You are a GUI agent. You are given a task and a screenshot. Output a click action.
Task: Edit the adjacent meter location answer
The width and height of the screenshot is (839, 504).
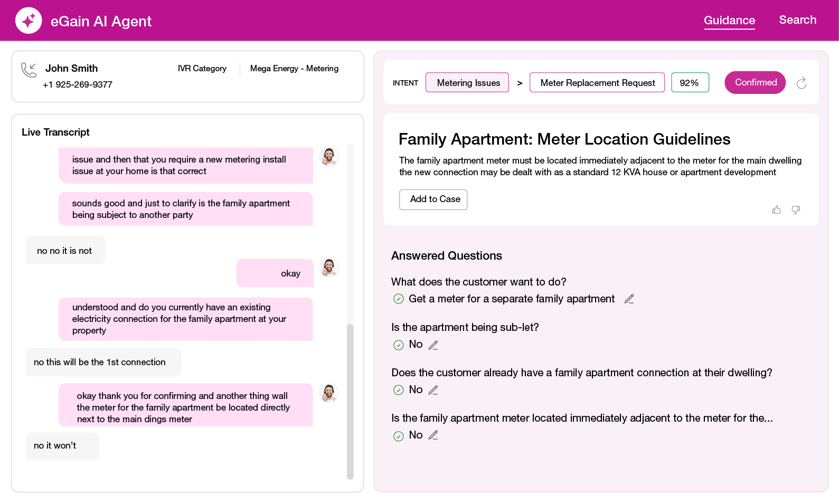point(433,435)
